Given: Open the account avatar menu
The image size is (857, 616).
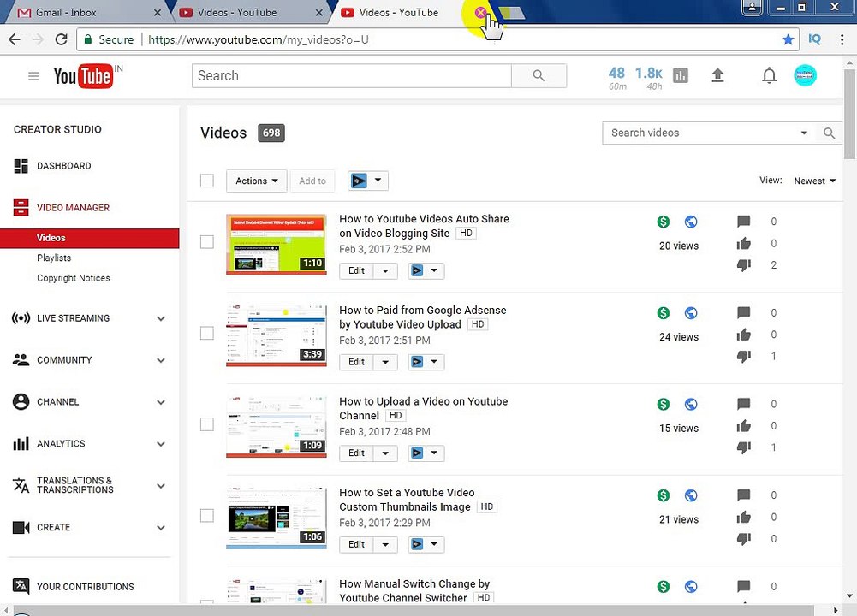Looking at the screenshot, I should point(805,75).
